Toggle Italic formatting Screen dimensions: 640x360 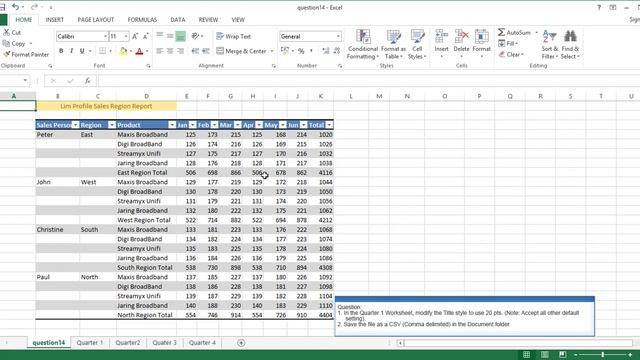click(71, 51)
